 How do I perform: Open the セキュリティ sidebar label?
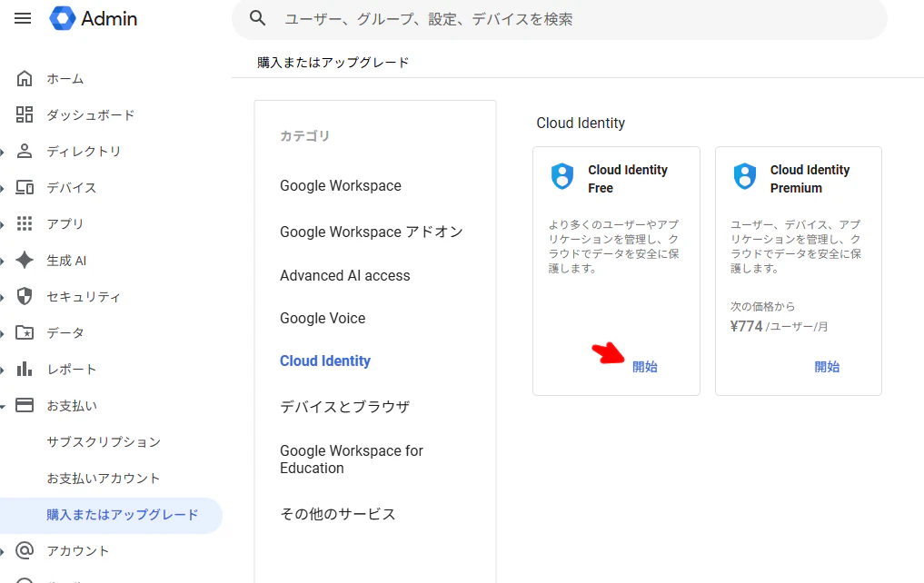click(x=84, y=297)
